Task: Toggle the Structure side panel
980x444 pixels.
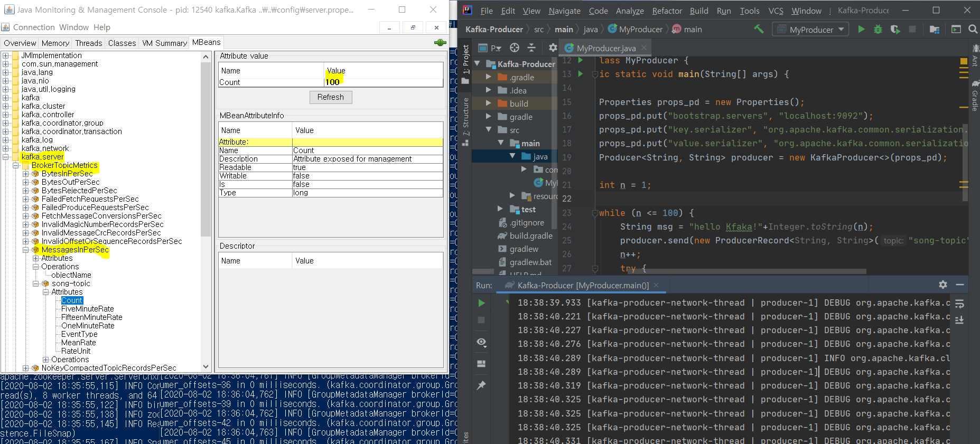Action: [x=465, y=121]
